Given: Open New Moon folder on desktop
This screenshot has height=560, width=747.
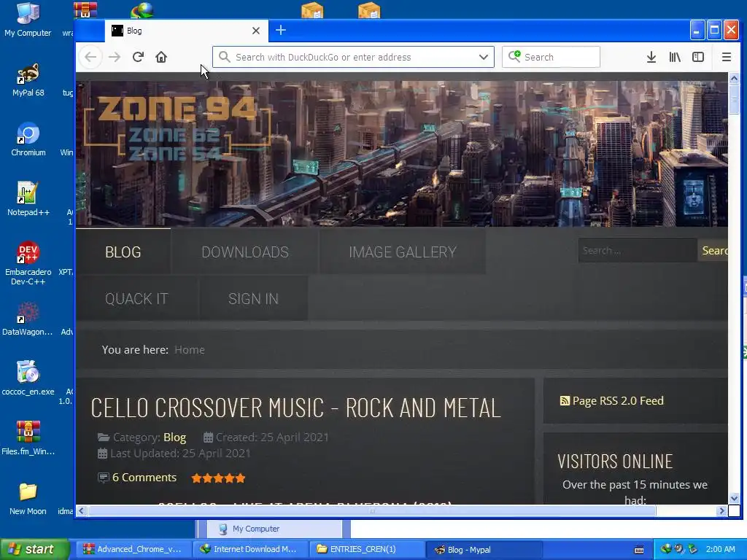Looking at the screenshot, I should [x=28, y=498].
